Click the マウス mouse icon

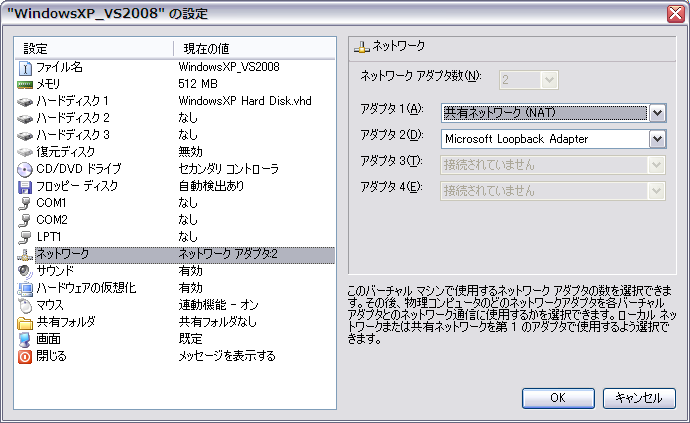coord(26,305)
